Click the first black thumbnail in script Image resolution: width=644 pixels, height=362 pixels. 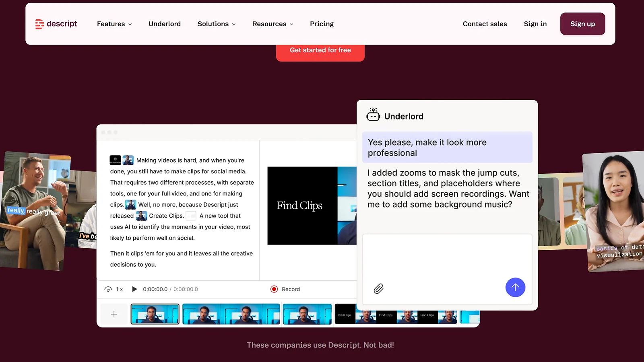point(115,160)
